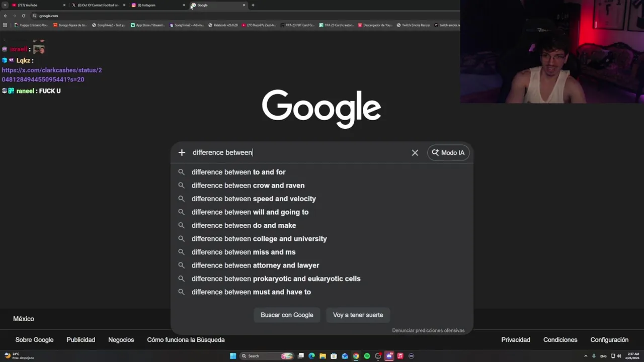Open Spotify from taskbar
This screenshot has height=362, width=644.
[367, 356]
